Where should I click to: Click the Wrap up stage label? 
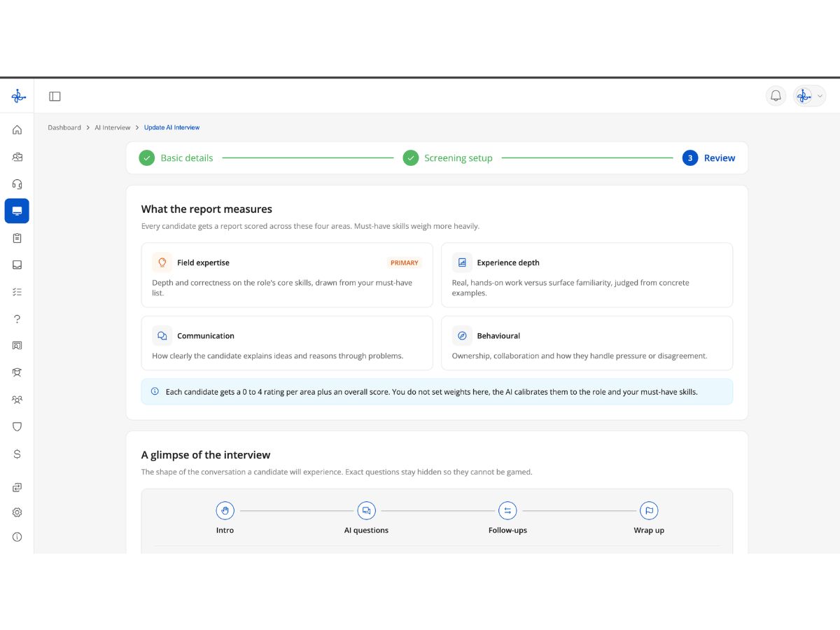[649, 530]
